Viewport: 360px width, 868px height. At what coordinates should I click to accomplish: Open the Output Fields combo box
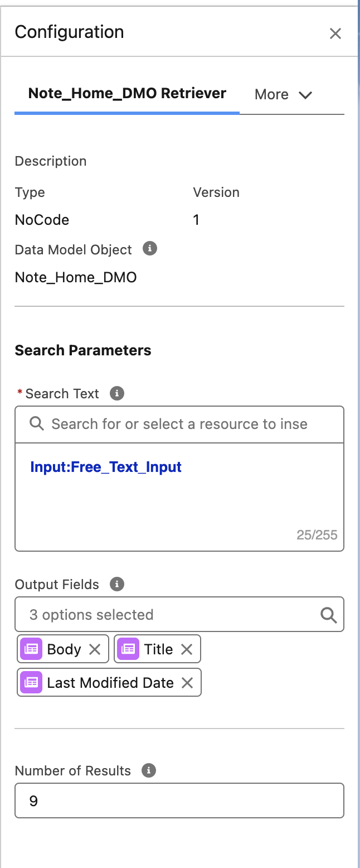click(x=167, y=615)
